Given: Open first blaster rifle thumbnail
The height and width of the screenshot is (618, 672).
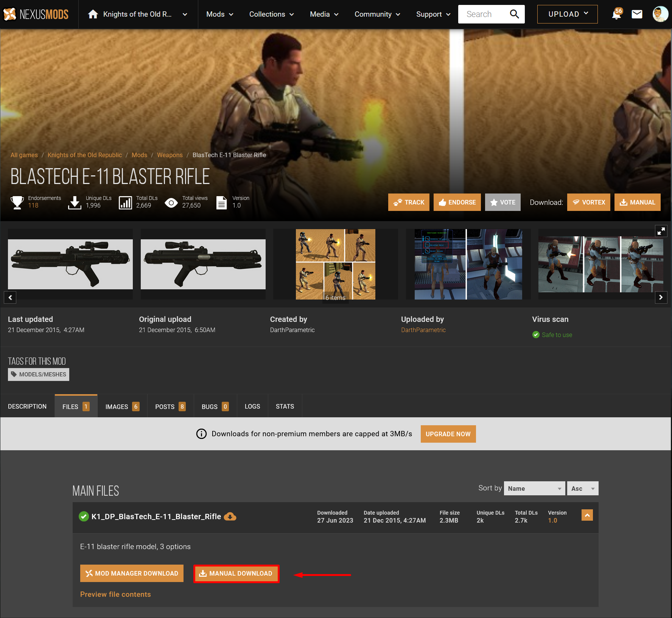Looking at the screenshot, I should click(70, 264).
